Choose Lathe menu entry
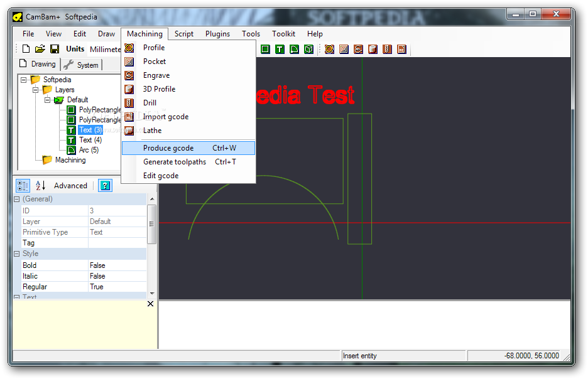The image size is (588, 379). [x=188, y=131]
